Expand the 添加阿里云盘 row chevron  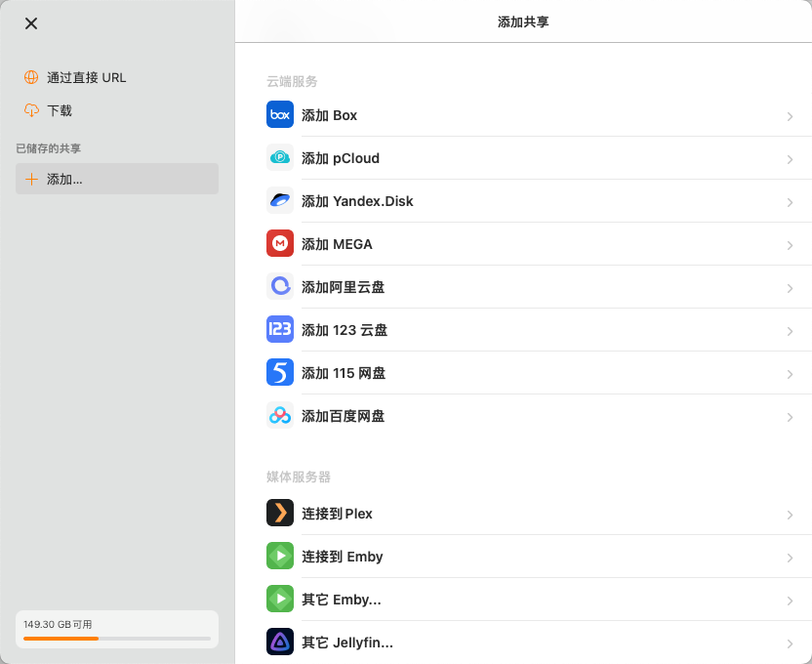point(790,288)
